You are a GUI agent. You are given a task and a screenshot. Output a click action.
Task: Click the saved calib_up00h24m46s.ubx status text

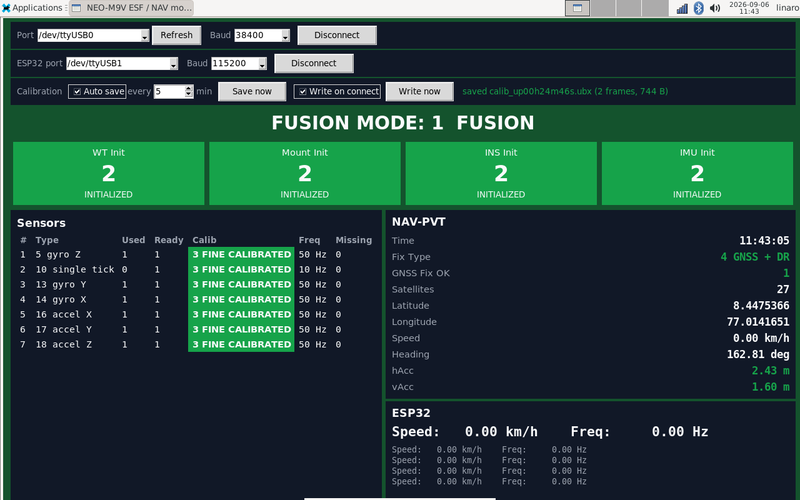tap(565, 91)
